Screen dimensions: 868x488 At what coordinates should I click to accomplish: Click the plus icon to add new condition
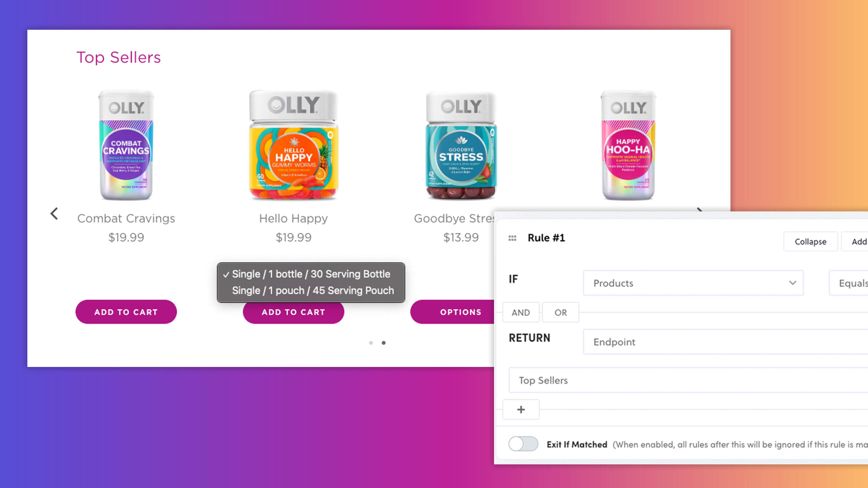(x=520, y=409)
